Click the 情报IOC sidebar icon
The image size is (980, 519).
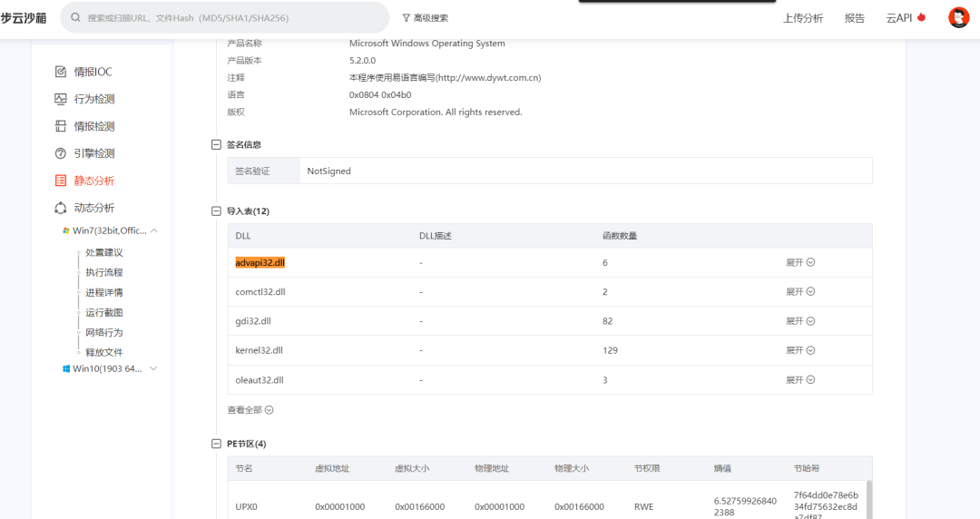61,72
